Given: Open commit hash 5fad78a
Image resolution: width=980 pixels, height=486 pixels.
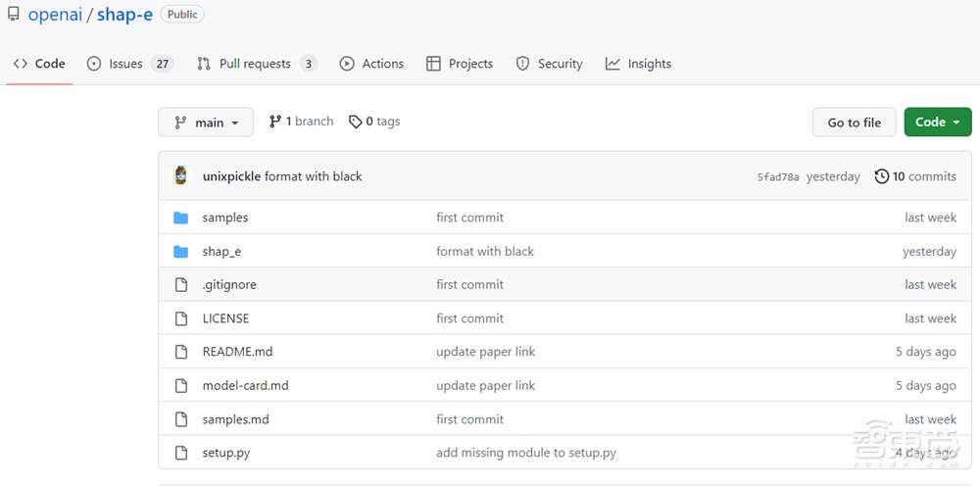Looking at the screenshot, I should (x=778, y=177).
